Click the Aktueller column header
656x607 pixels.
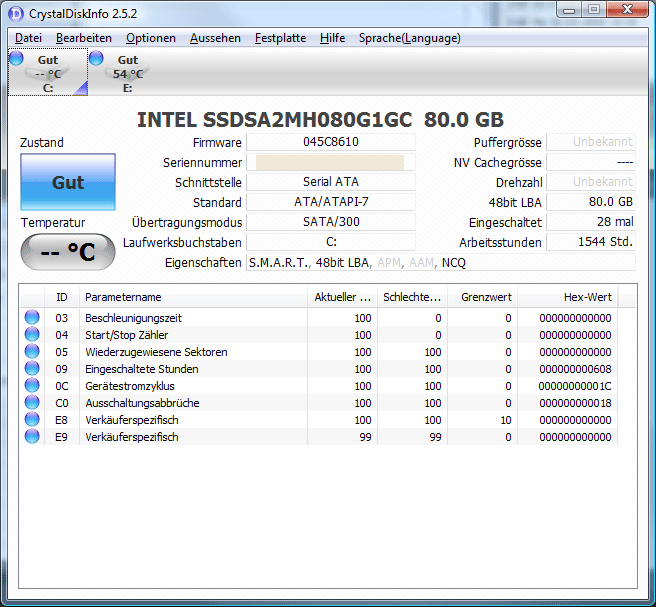point(343,297)
